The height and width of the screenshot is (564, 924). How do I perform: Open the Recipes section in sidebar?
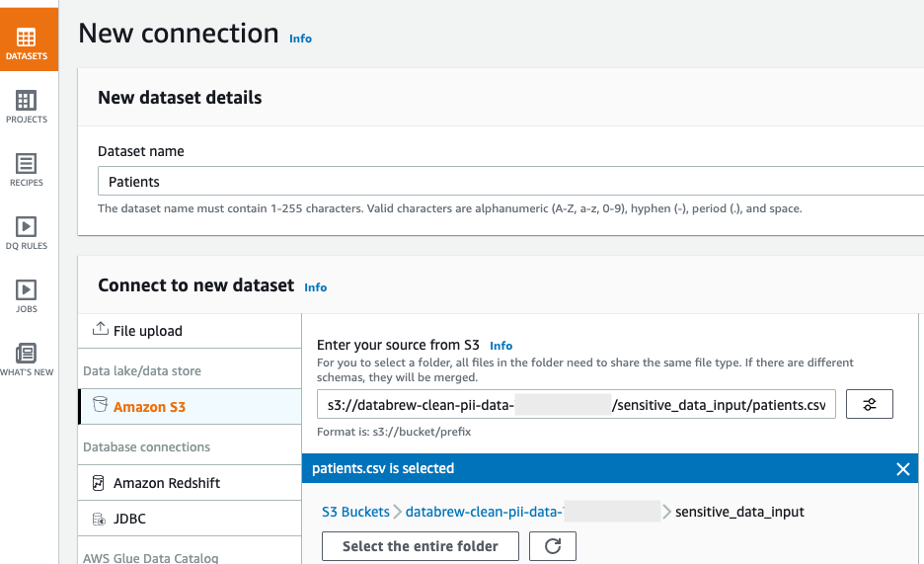(27, 170)
